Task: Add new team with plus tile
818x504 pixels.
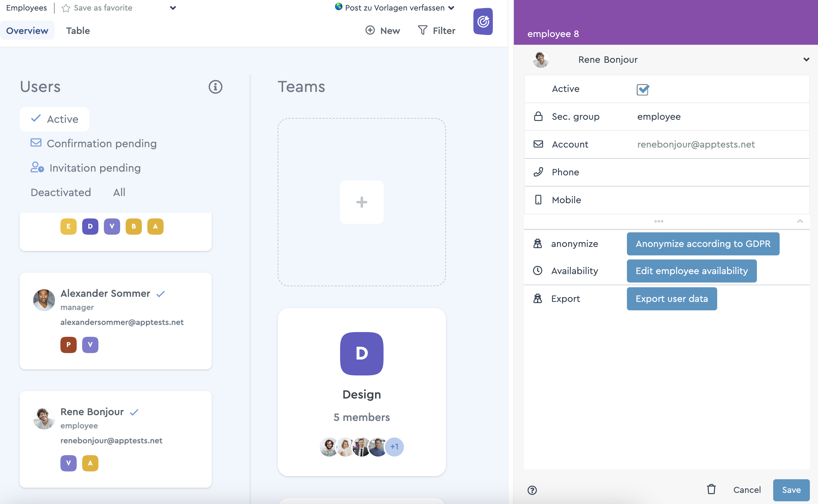Action: click(x=361, y=202)
